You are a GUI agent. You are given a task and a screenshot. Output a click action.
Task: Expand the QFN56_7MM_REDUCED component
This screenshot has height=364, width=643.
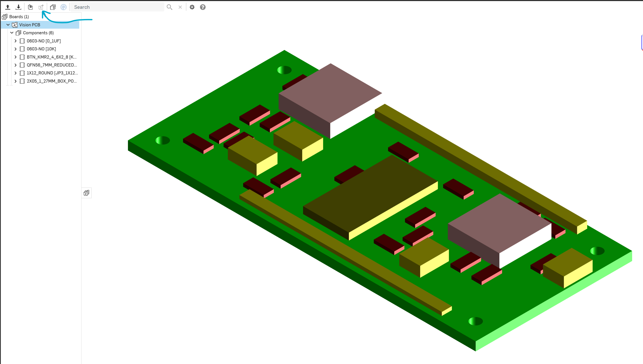[x=15, y=65]
